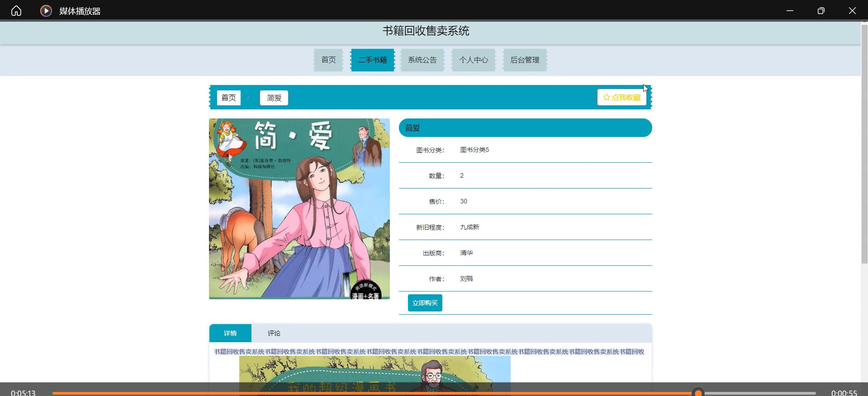Screen dimensions: 868x396
Task: Click the 图书分类: label
Action: (x=430, y=150)
